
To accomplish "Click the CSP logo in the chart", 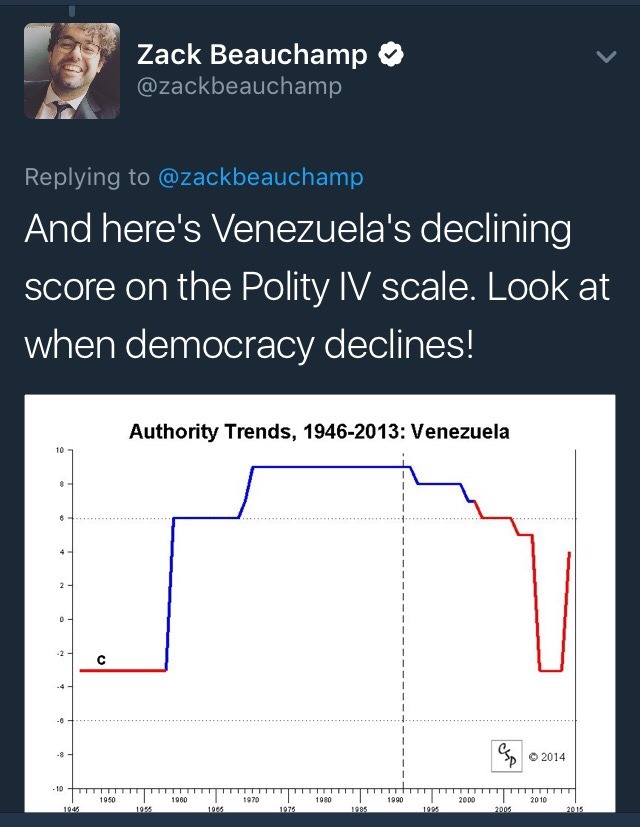I will coord(508,756).
